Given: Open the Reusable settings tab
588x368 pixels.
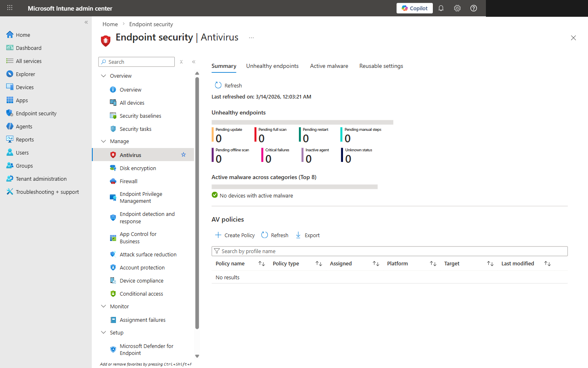Looking at the screenshot, I should [381, 66].
